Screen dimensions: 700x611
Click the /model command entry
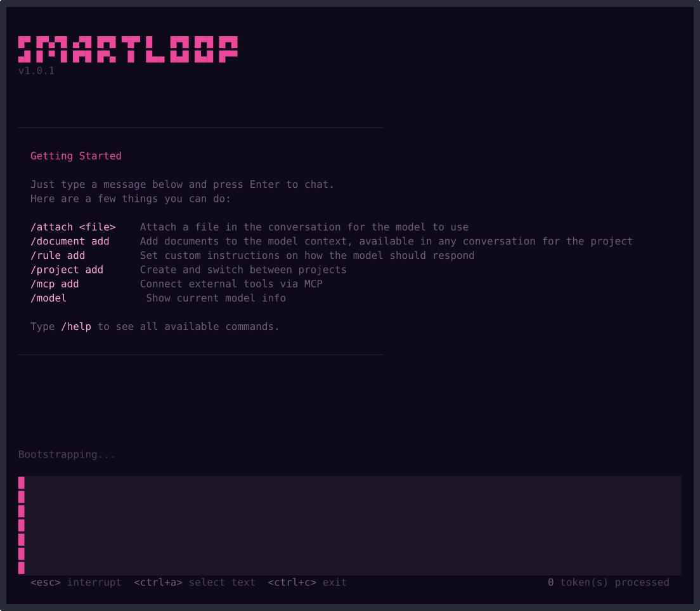49,298
